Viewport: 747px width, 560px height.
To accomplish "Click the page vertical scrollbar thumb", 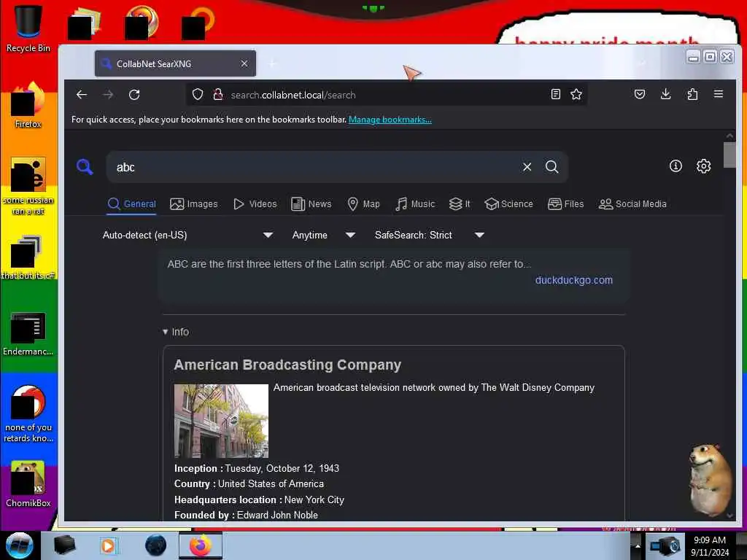I will tap(729, 155).
